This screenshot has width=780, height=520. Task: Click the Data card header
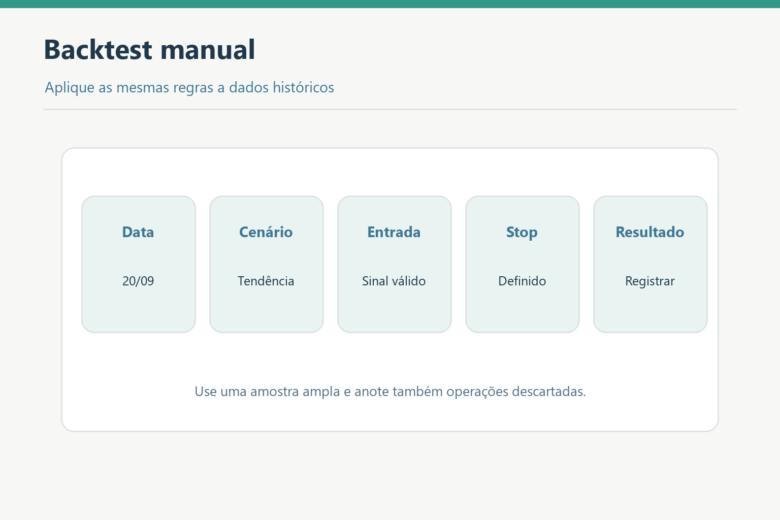click(138, 232)
